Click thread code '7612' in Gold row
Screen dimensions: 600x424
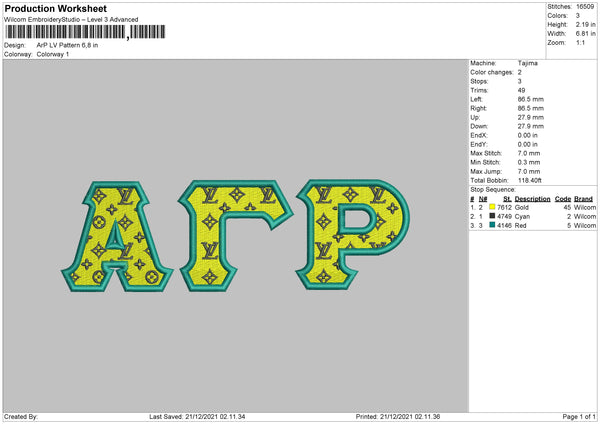[x=504, y=207]
